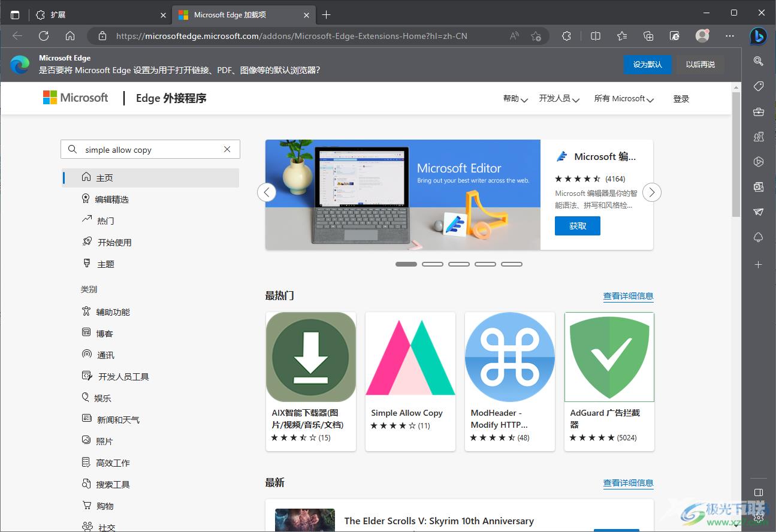
Task: Refresh the current page
Action: click(x=44, y=36)
